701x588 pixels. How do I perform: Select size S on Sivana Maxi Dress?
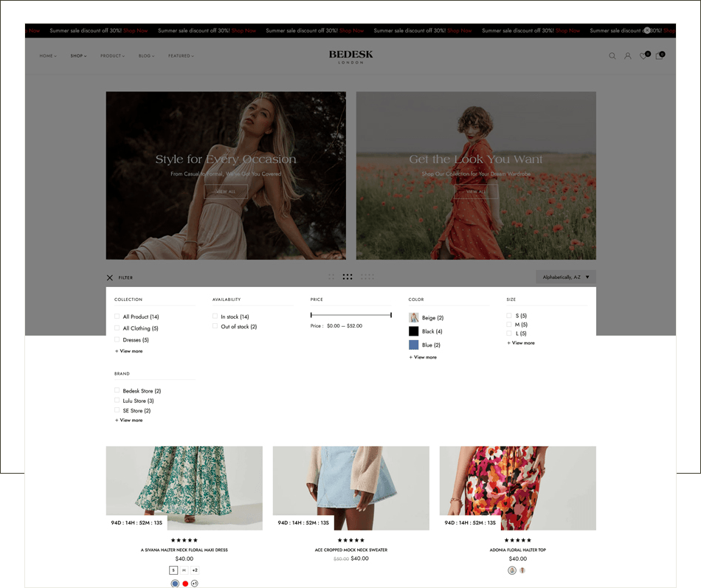(x=173, y=570)
